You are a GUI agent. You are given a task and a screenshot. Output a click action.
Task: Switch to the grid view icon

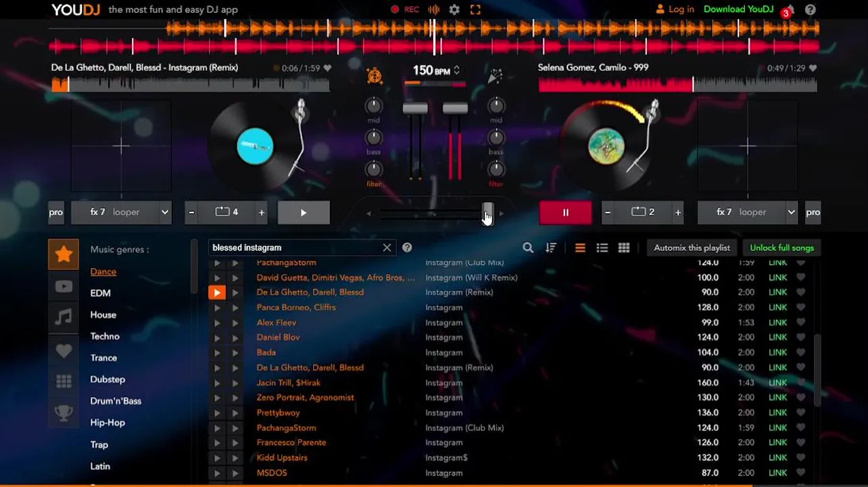pyautogui.click(x=624, y=248)
